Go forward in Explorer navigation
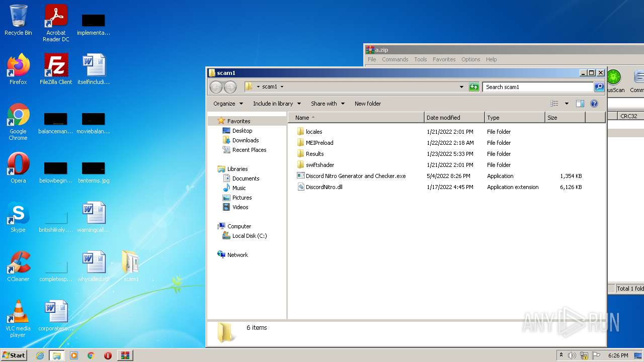 click(x=230, y=87)
